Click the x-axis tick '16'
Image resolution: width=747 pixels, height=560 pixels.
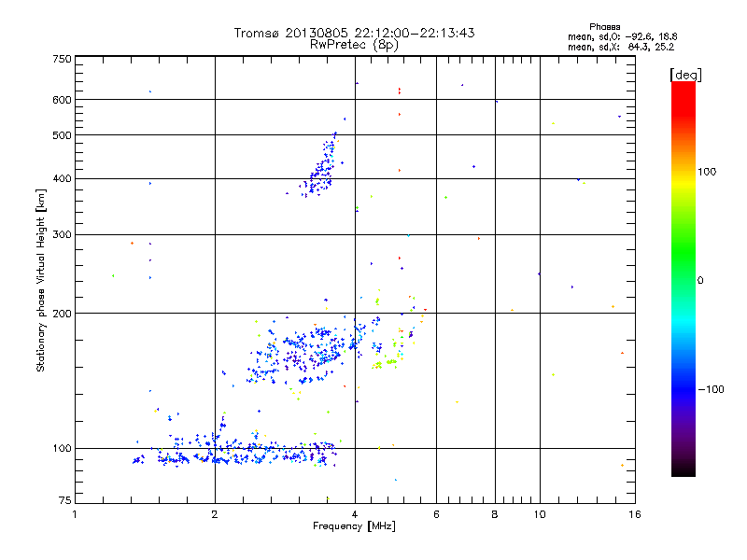click(635, 514)
